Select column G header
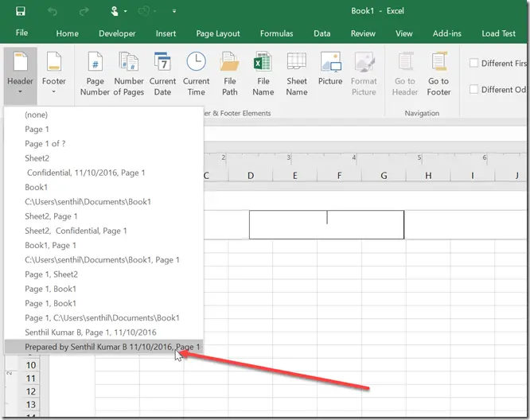This screenshot has width=530, height=420. tap(384, 176)
